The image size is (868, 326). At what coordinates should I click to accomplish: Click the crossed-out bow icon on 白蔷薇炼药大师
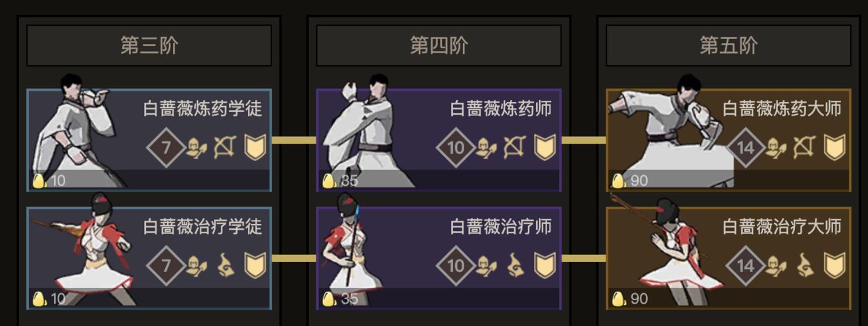804,148
